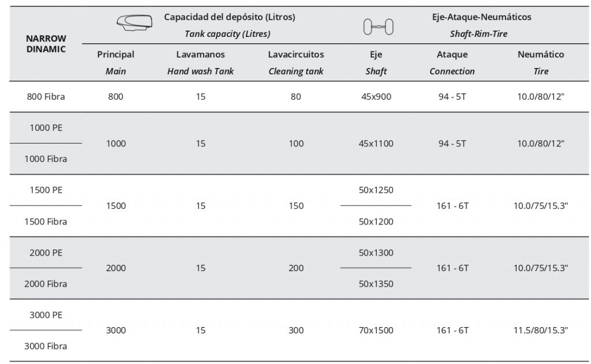
Task: Select the Lavacircuitos column header
Action: coord(295,62)
